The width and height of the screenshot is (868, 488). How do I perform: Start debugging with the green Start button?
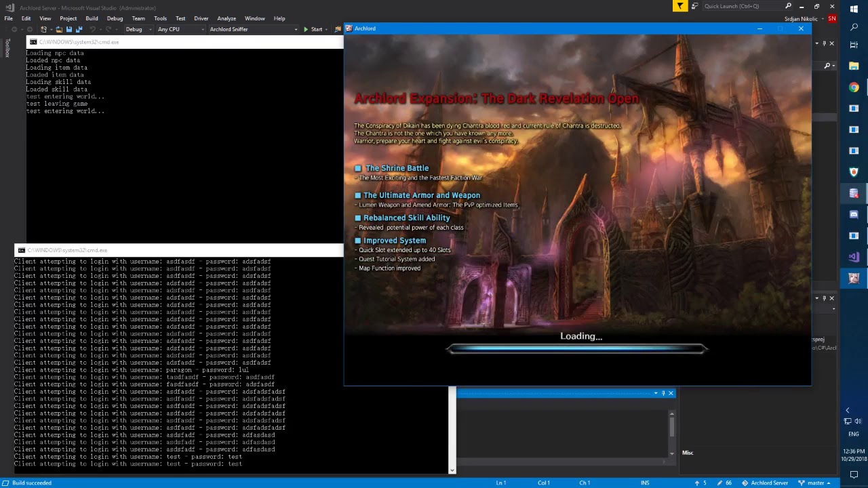(313, 29)
